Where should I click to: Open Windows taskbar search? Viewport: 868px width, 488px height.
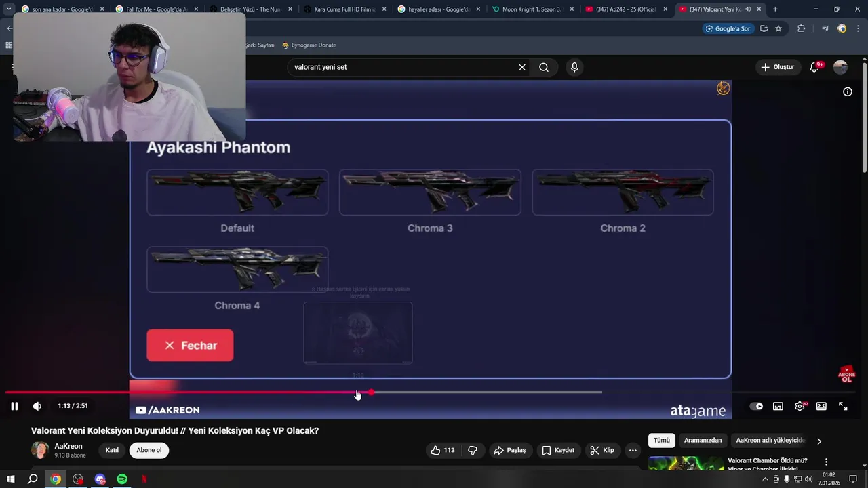33,479
